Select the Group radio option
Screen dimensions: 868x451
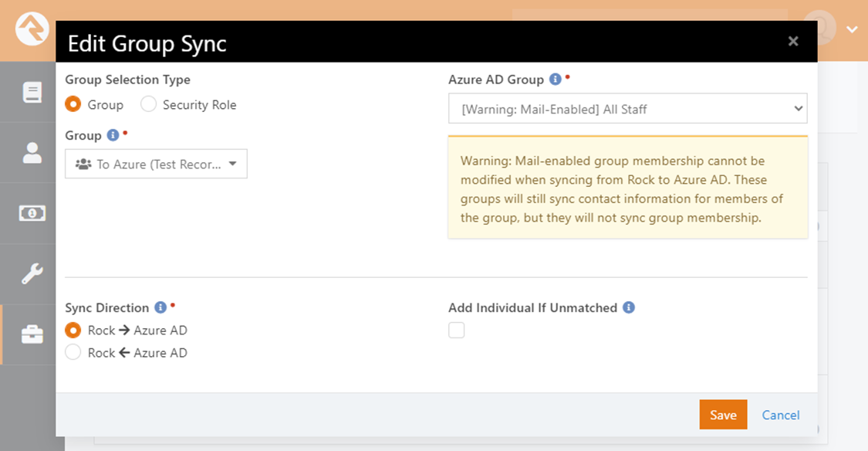pos(73,104)
